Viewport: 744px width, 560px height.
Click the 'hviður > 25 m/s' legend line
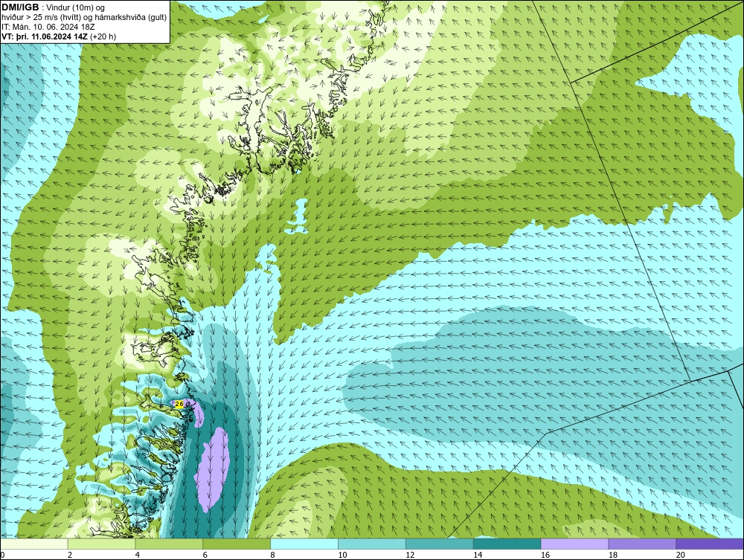(84, 18)
